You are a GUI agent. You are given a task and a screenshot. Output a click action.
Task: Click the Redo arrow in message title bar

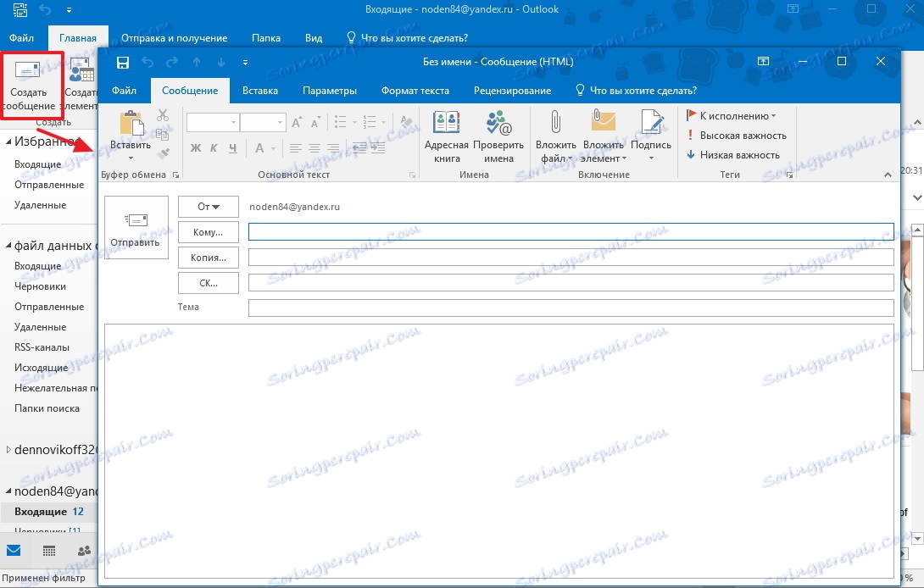(171, 63)
